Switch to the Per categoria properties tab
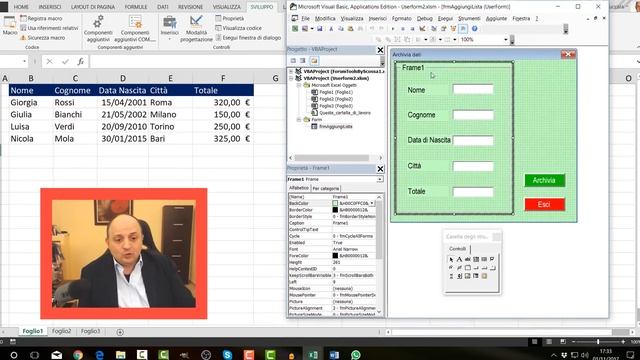The width and height of the screenshot is (640, 360). [x=326, y=188]
